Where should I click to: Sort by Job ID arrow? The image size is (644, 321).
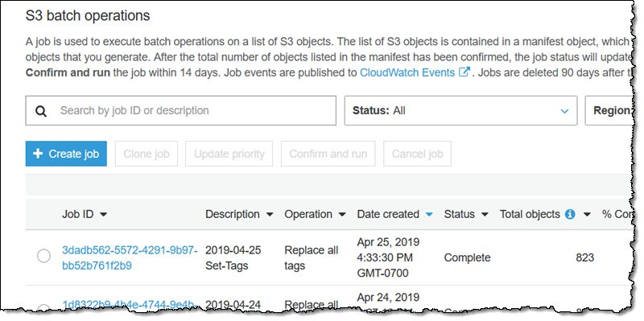(x=104, y=214)
